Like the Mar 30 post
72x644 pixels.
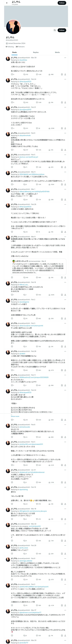click(37, 74)
